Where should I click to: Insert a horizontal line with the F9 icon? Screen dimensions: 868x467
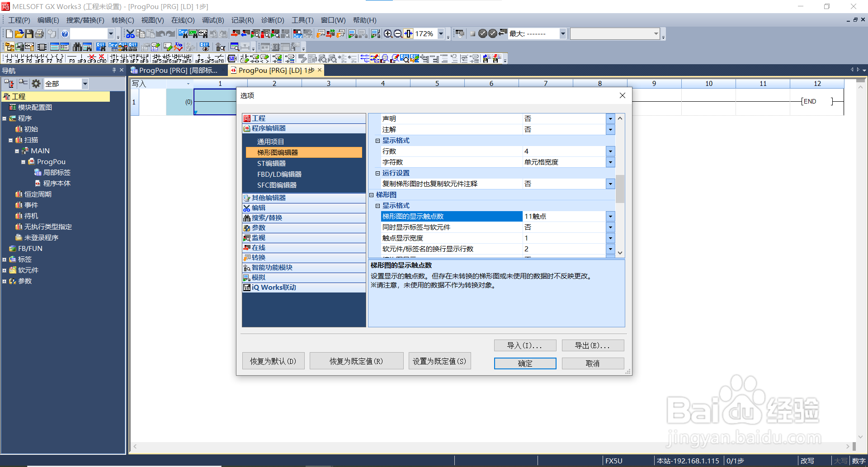coord(72,59)
